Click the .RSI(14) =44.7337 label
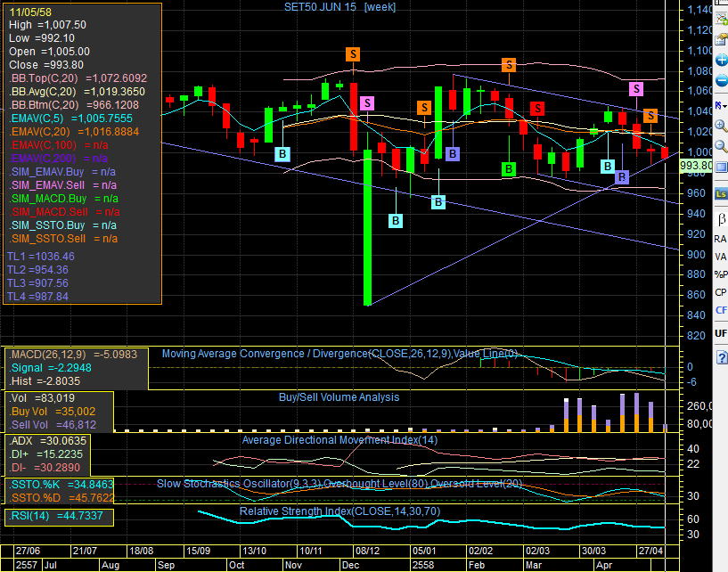728x572 pixels. click(56, 516)
